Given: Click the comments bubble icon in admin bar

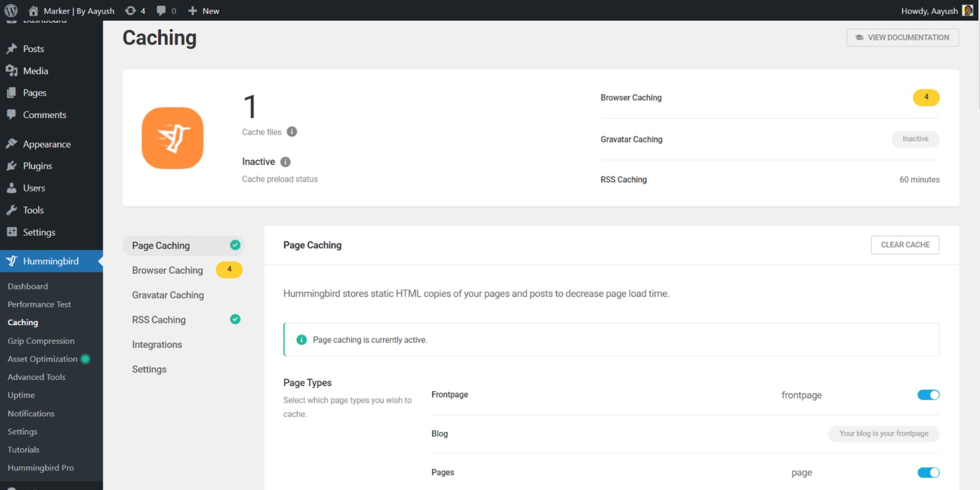Looking at the screenshot, I should click(161, 10).
